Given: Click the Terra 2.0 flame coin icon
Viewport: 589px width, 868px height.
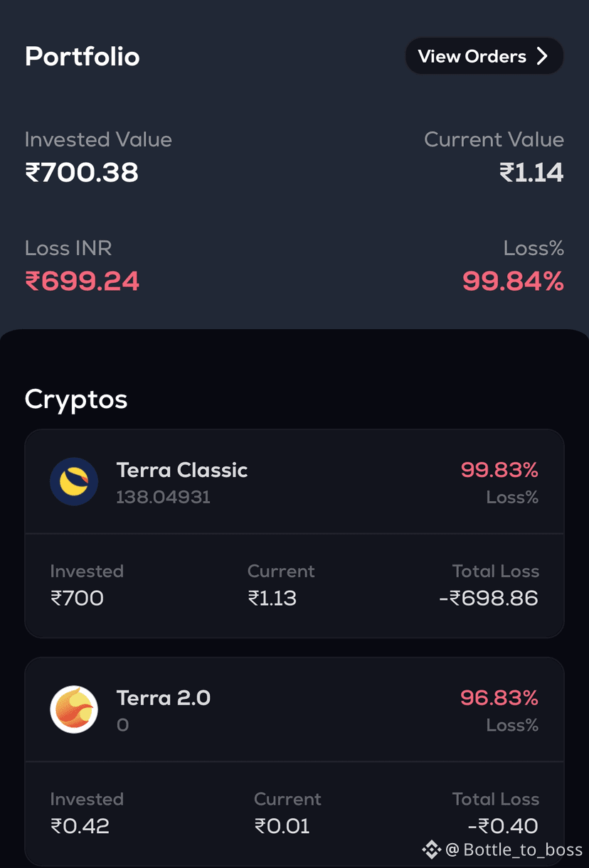Looking at the screenshot, I should pyautogui.click(x=74, y=709).
